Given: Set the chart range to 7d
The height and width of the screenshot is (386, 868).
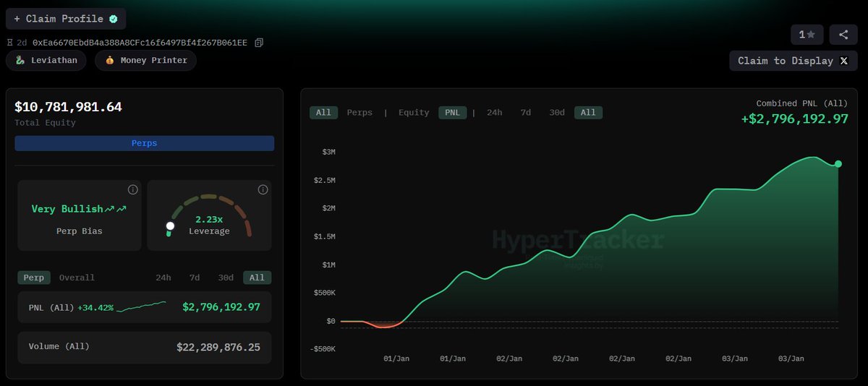Looking at the screenshot, I should pos(526,113).
